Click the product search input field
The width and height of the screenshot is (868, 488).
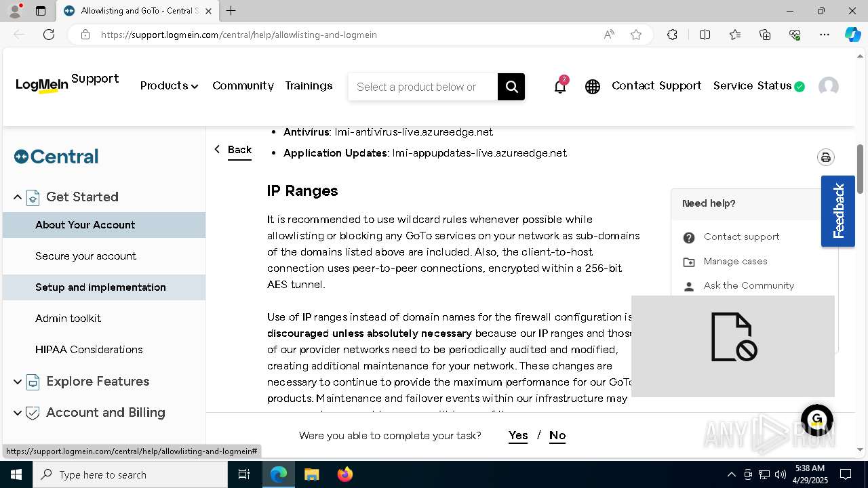tap(422, 87)
